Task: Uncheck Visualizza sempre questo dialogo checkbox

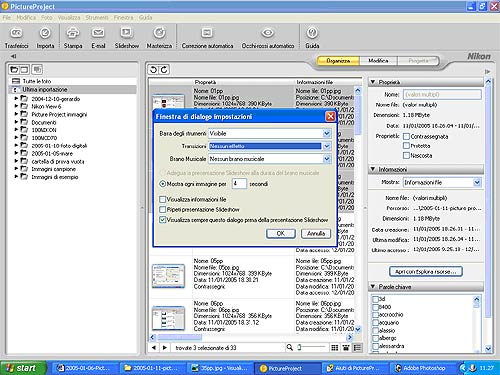Action: pyautogui.click(x=163, y=220)
